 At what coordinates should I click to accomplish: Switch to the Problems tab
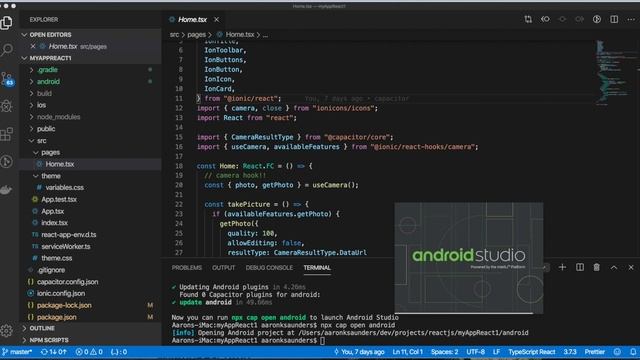[x=187, y=268]
